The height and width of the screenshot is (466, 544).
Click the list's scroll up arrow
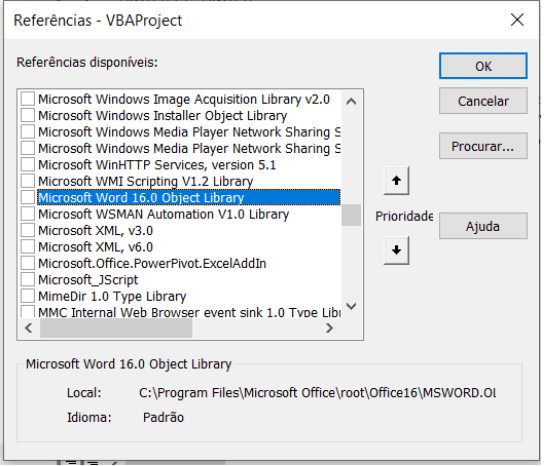pyautogui.click(x=351, y=101)
